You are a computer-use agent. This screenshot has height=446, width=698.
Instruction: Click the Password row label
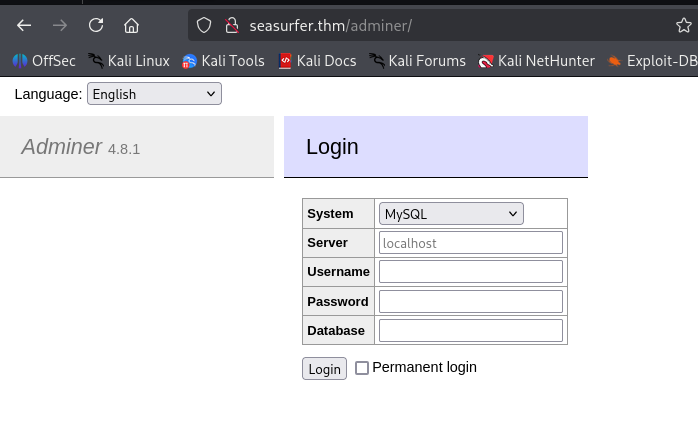(x=338, y=301)
